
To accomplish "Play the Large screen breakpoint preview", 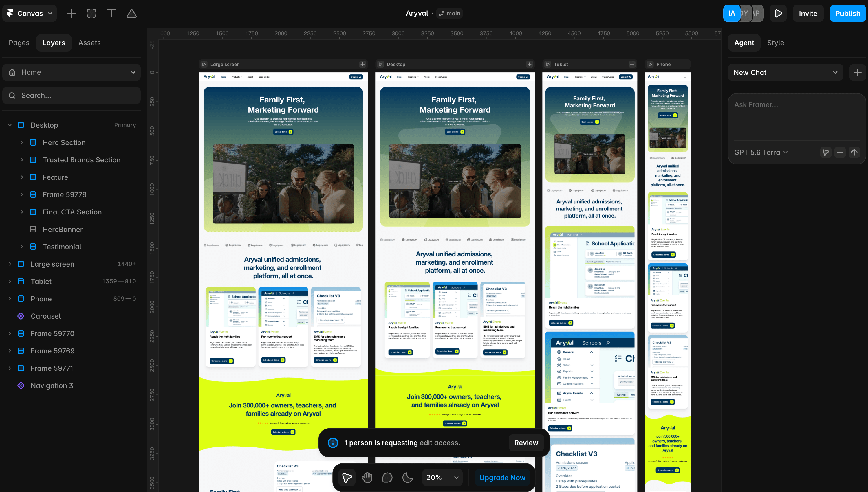I will 204,64.
